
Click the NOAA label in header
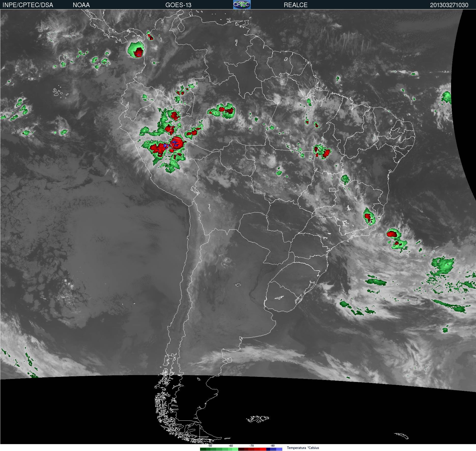(81, 5)
